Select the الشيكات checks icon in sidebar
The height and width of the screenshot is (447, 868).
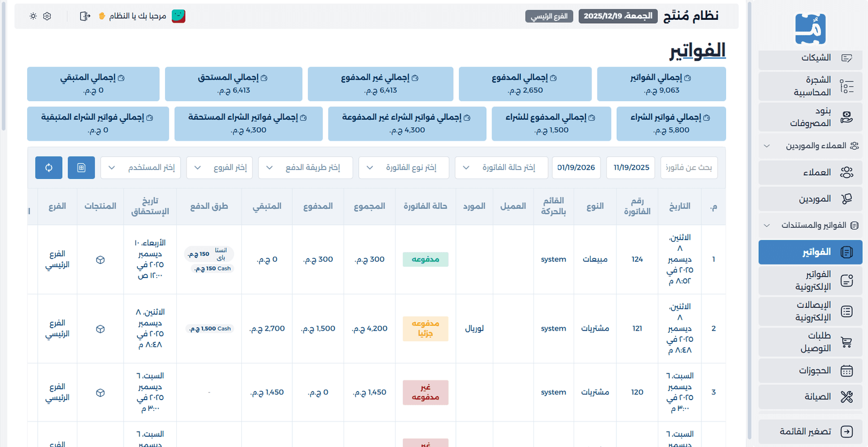coord(846,58)
